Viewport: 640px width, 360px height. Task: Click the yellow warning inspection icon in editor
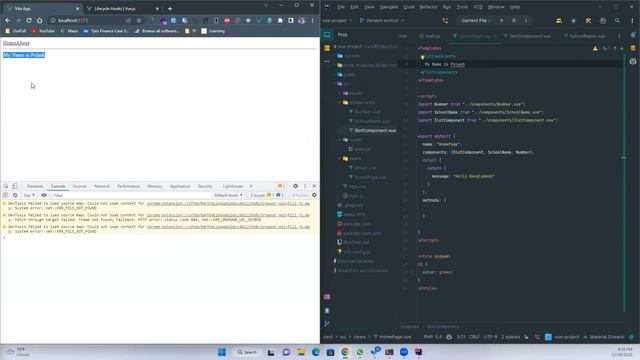[x=595, y=49]
